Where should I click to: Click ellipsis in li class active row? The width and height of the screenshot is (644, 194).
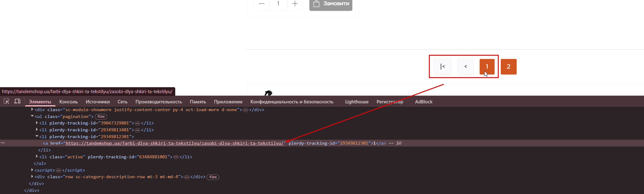coord(176,157)
